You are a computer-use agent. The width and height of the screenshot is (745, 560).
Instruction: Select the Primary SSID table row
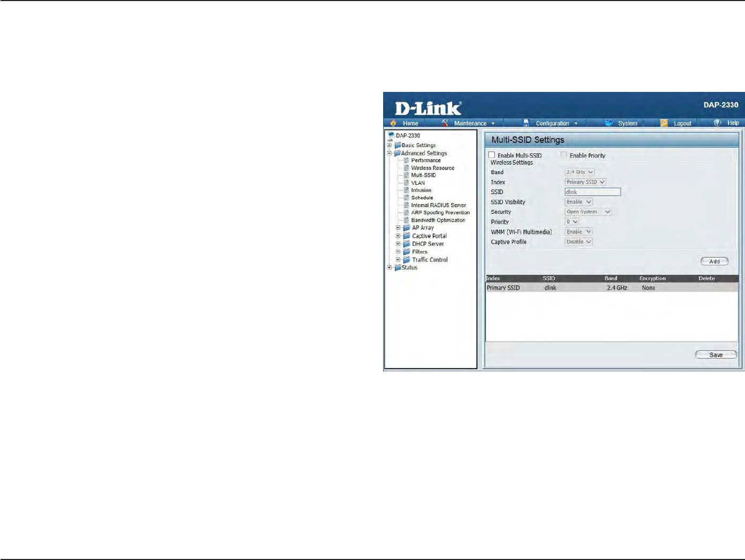coord(612,288)
